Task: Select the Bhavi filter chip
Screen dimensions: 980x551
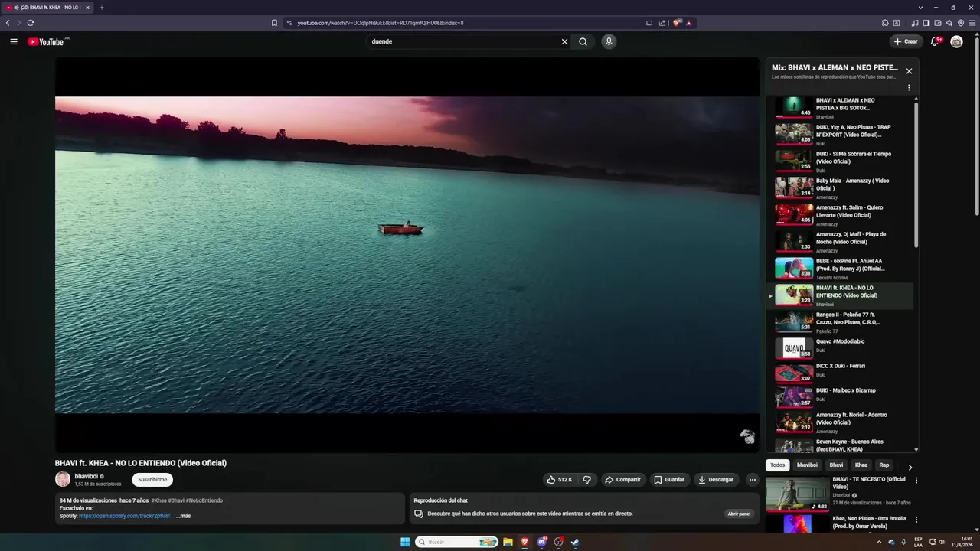Action: (836, 465)
